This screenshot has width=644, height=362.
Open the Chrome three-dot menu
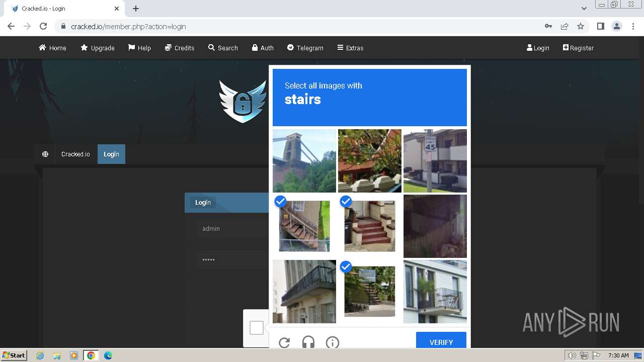pyautogui.click(x=633, y=26)
